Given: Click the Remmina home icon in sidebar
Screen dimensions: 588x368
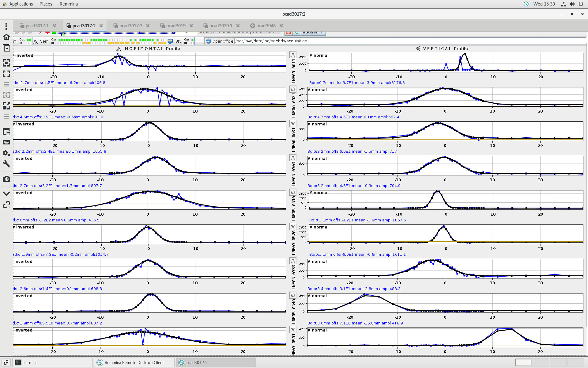Looking at the screenshot, I should point(6,37).
